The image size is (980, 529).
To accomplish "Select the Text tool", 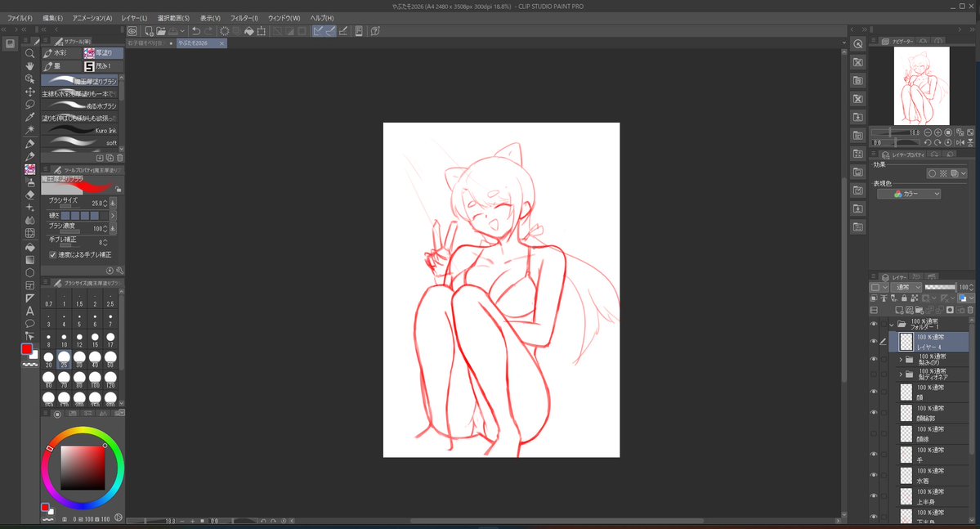I will pyautogui.click(x=29, y=311).
